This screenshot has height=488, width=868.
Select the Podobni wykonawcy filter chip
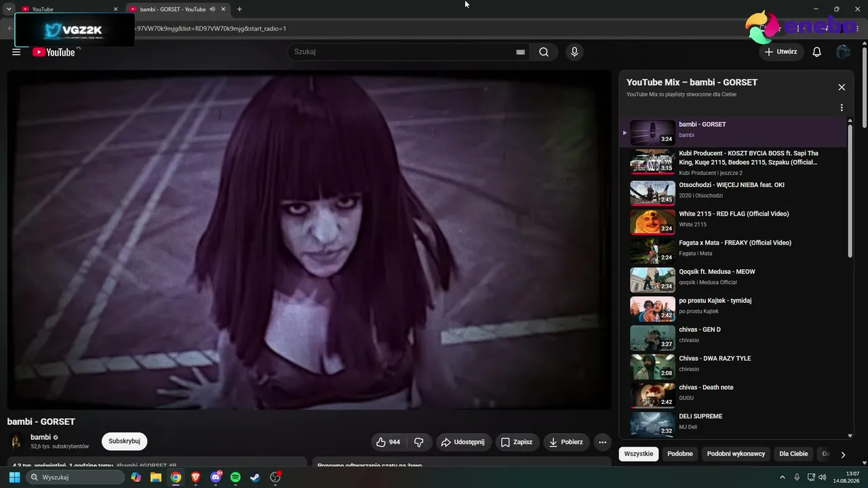tap(736, 453)
